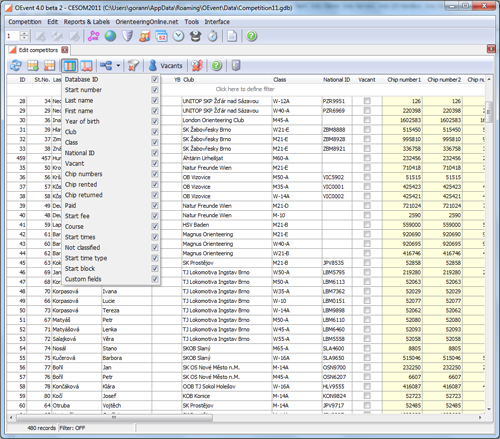Uncheck the Last name column checkbox

155,100
